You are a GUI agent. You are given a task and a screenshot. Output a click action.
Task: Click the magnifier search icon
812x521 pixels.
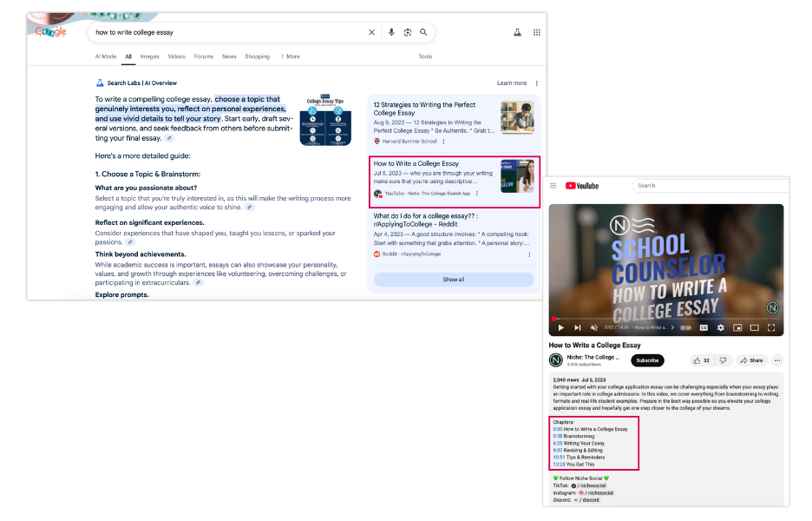tap(423, 32)
